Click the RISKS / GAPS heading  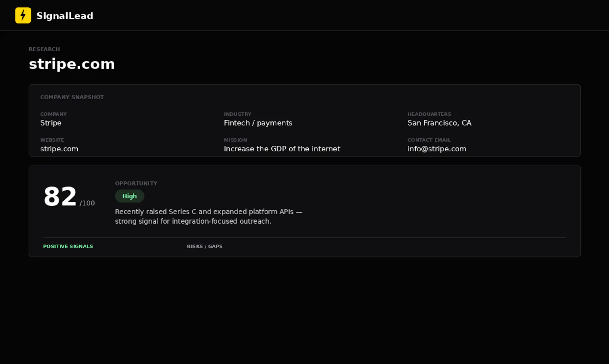[205, 246]
